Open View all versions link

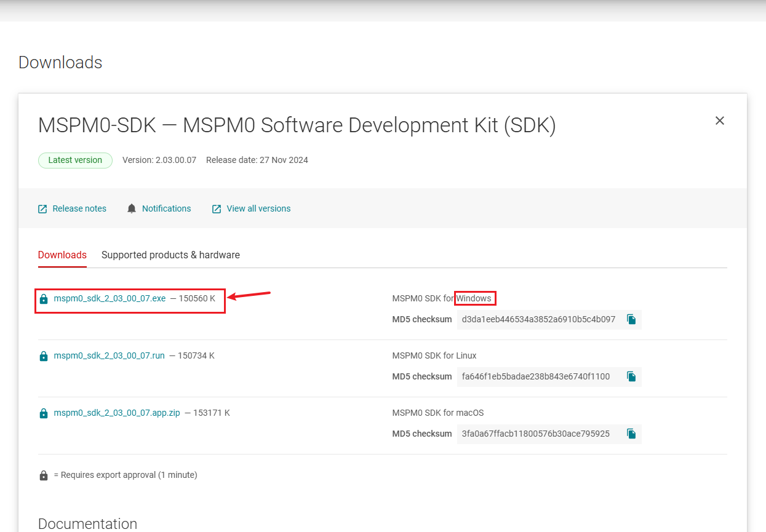tap(258, 208)
